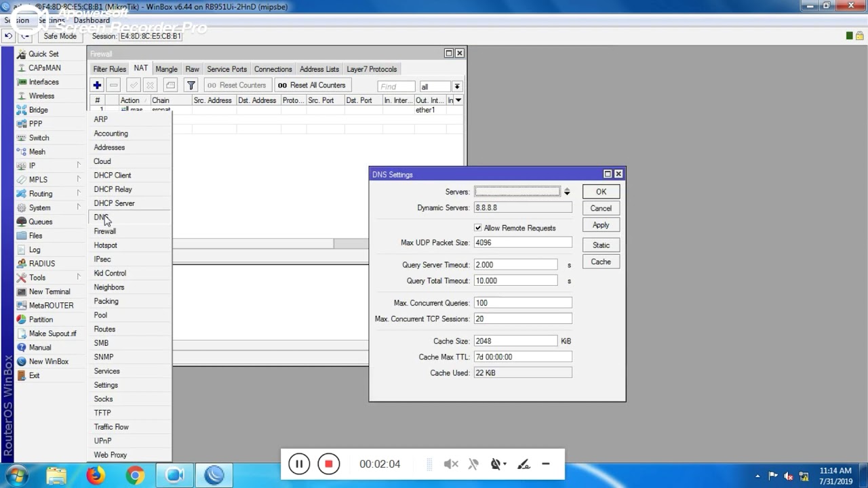Add a new NAT rule with the plus icon
The height and width of the screenshot is (488, 868).
pyautogui.click(x=97, y=85)
